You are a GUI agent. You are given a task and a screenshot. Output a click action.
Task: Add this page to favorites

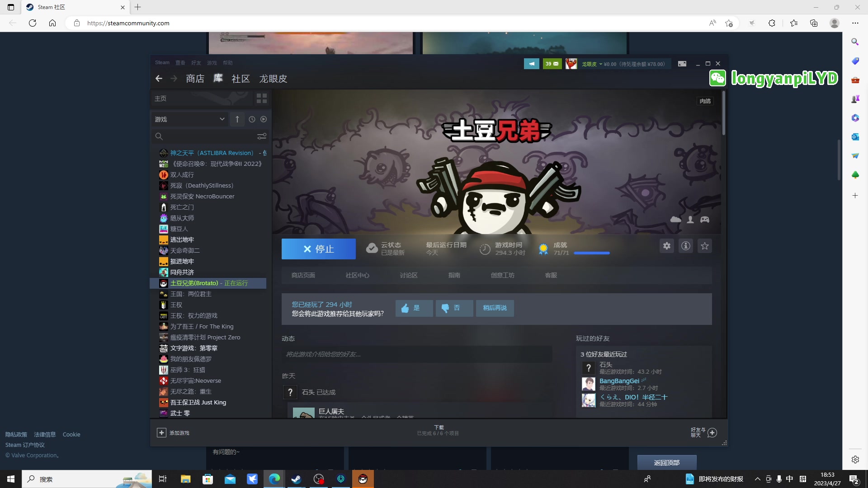pyautogui.click(x=729, y=23)
